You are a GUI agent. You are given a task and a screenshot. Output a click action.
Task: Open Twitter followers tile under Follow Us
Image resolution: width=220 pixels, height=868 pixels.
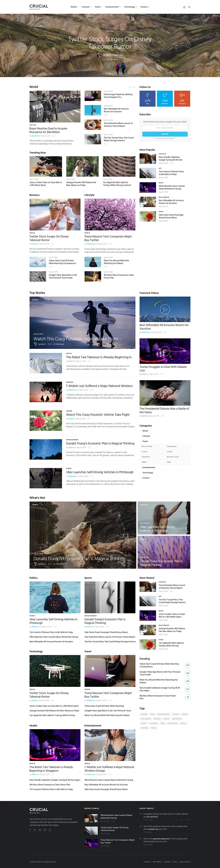pos(165,99)
